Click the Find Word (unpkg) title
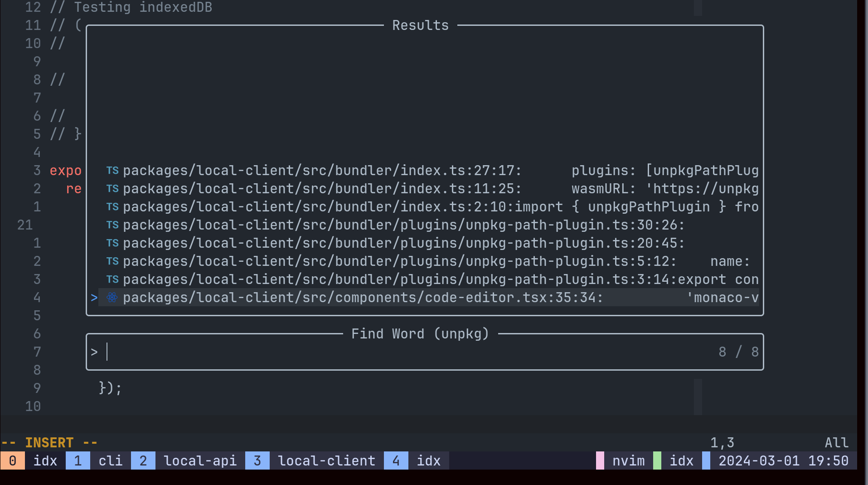This screenshot has width=868, height=485. tap(420, 334)
